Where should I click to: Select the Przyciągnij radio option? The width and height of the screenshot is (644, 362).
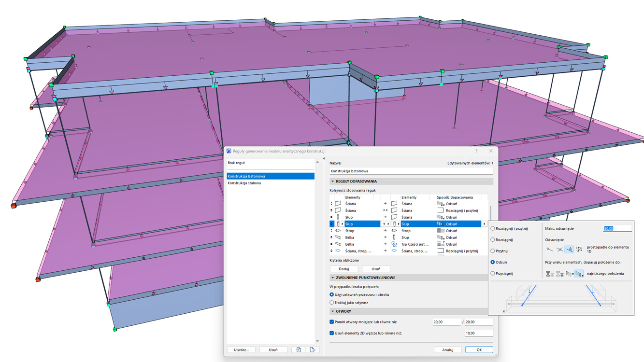493,273
